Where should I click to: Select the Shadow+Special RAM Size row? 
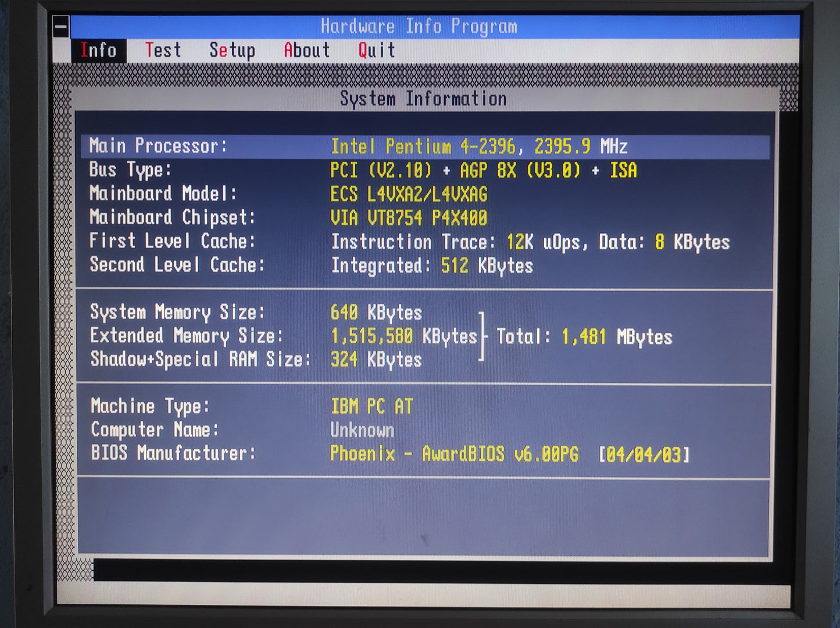(x=256, y=360)
